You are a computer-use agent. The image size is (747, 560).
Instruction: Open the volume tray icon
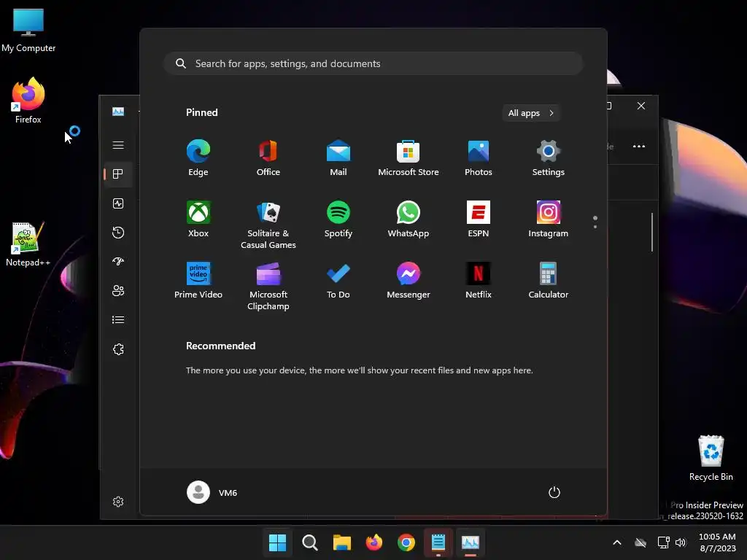pos(681,542)
